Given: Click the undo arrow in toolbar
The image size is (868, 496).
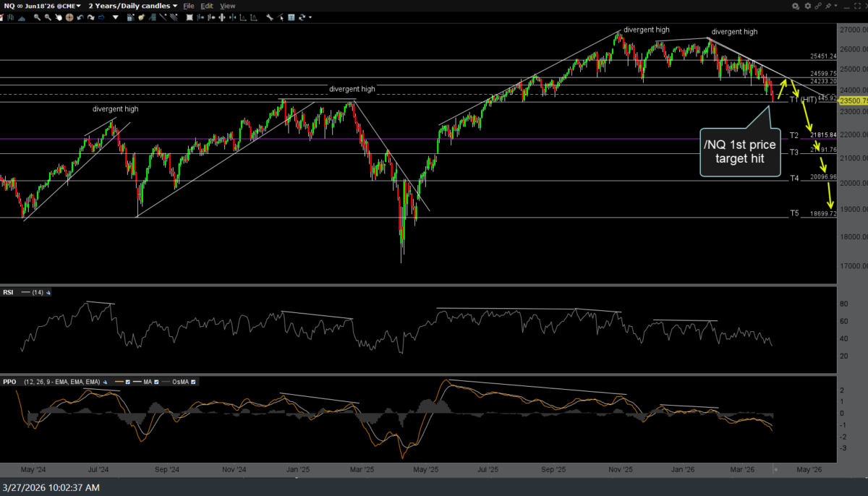Looking at the screenshot, I should [x=80, y=17].
